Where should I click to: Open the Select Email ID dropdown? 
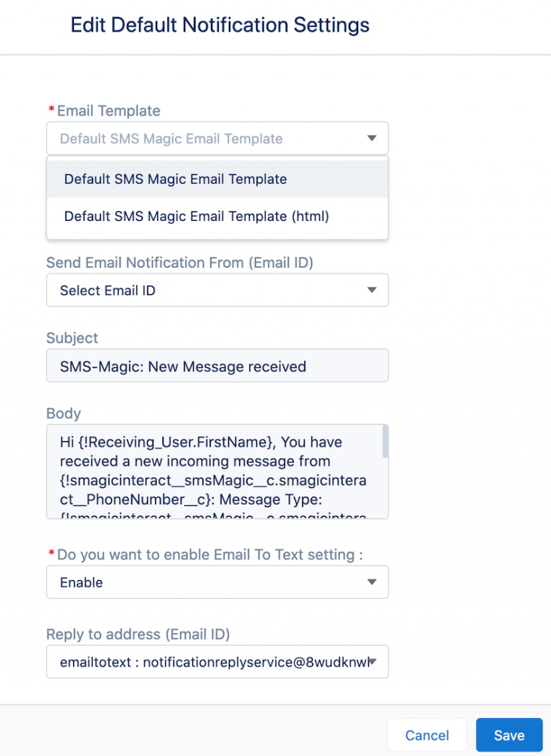tap(217, 290)
